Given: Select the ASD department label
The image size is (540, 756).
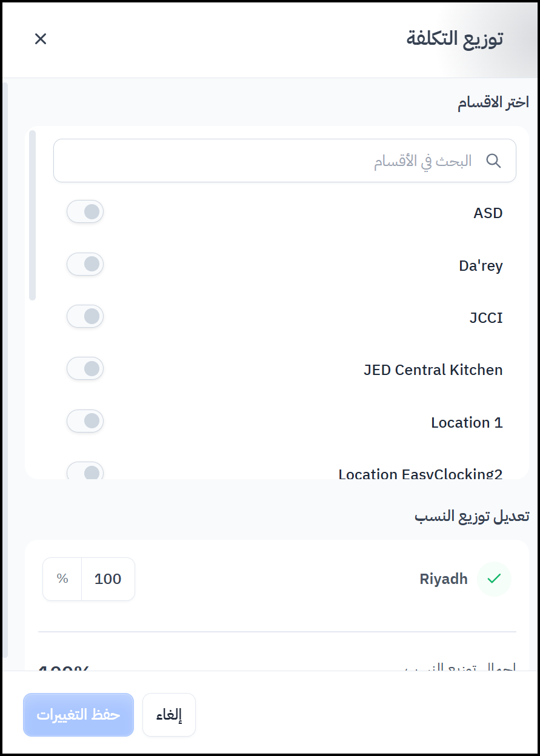Looking at the screenshot, I should (x=488, y=213).
